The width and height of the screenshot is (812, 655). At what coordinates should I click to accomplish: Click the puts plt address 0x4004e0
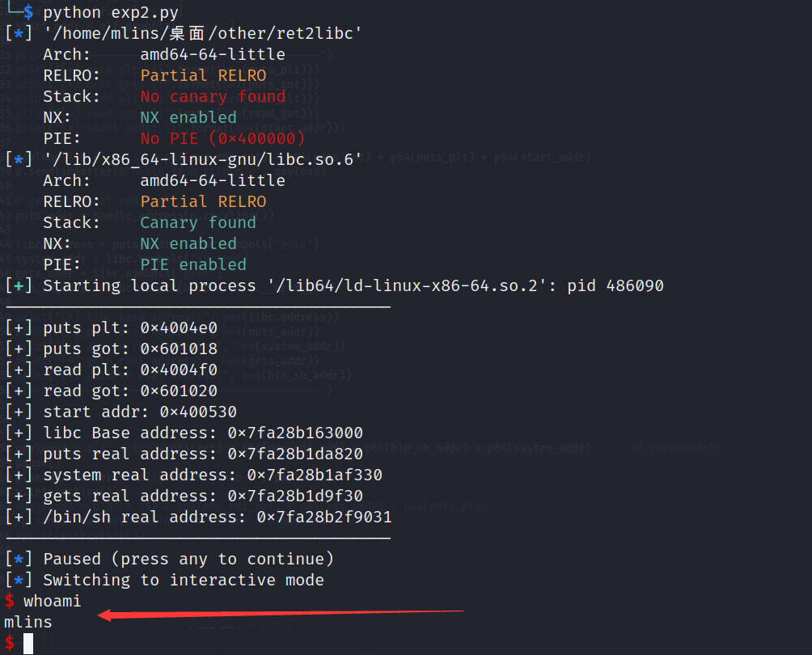(179, 328)
